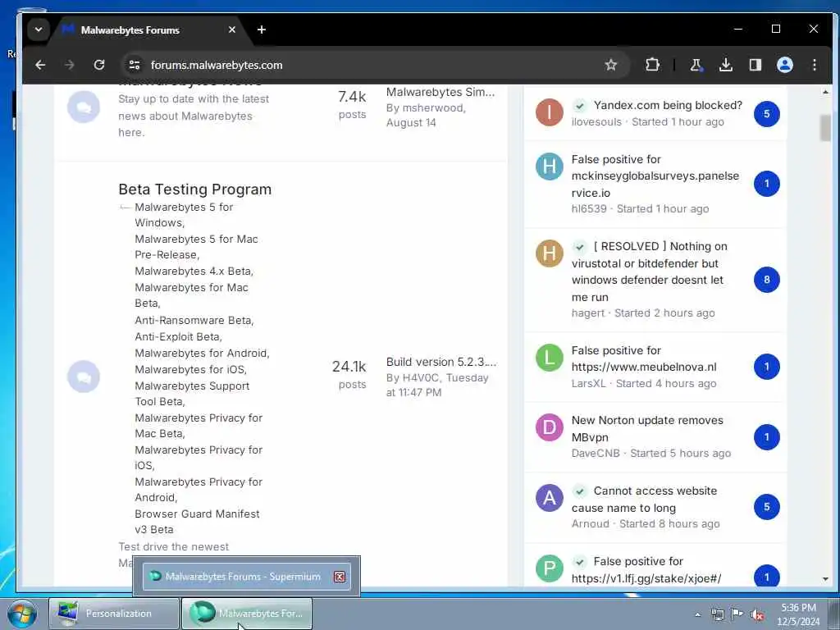
Task: Close the Supermium taskbar thumbnail preview
Action: pyautogui.click(x=340, y=577)
